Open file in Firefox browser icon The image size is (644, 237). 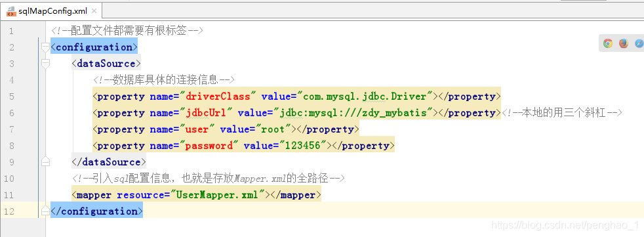click(624, 43)
